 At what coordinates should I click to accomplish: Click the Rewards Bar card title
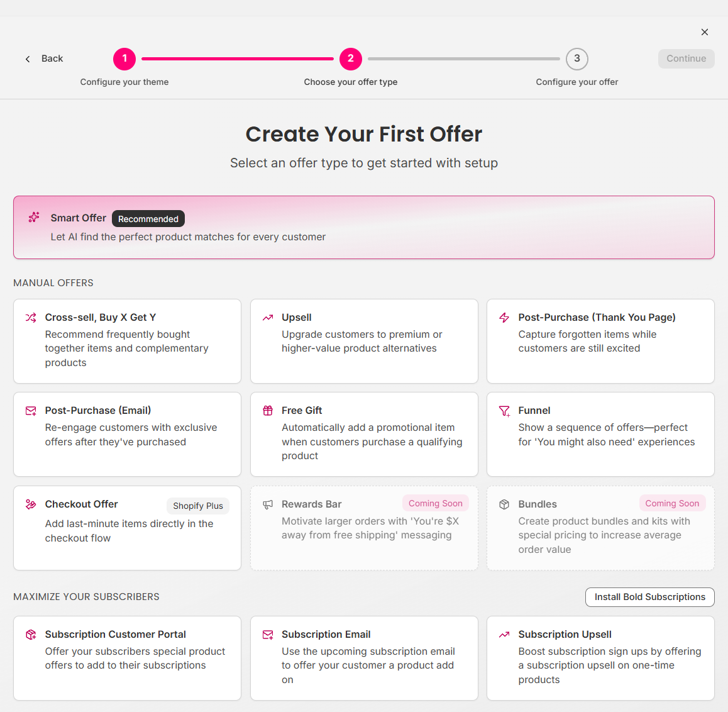pyautogui.click(x=312, y=504)
